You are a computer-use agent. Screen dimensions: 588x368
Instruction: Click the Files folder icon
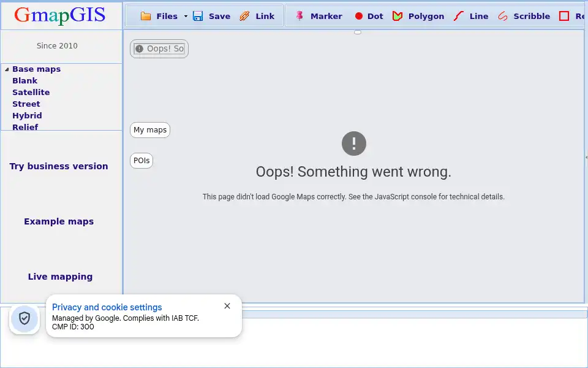146,16
